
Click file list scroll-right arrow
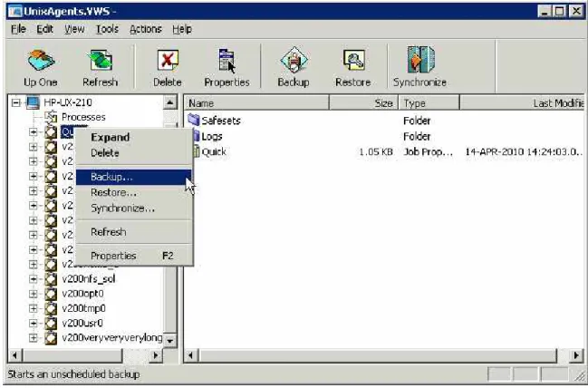coord(576,355)
